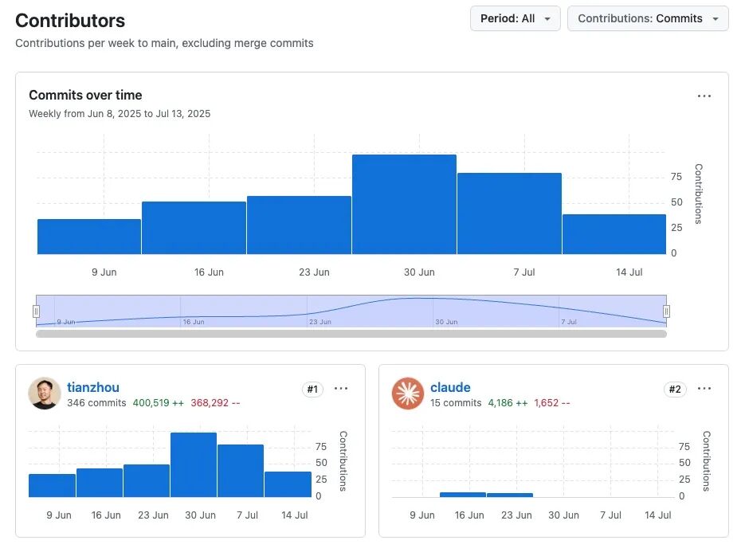741x560 pixels.
Task: Grab the right handle of the range selector
Action: 666,311
